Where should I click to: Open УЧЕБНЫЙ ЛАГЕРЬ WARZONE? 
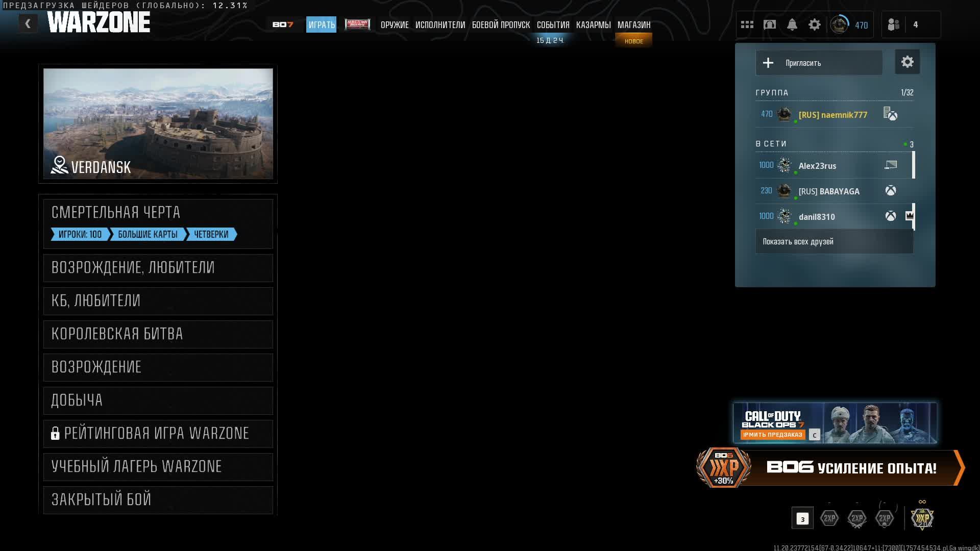(158, 467)
